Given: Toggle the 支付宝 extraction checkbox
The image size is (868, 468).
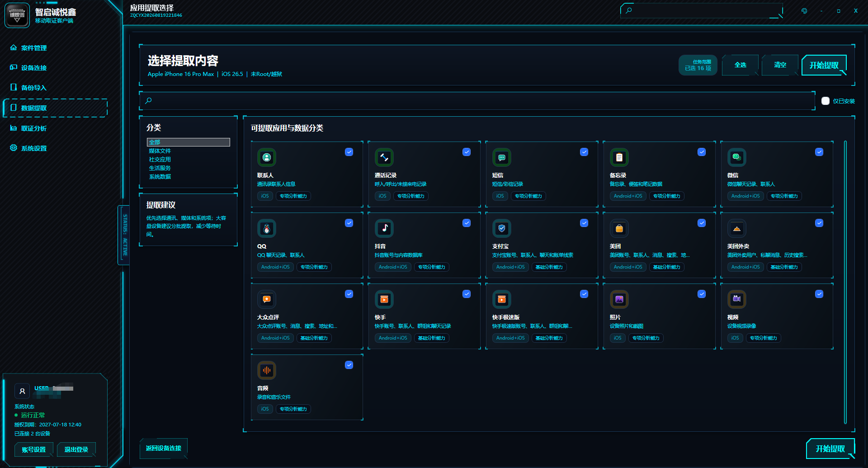Looking at the screenshot, I should pos(584,223).
